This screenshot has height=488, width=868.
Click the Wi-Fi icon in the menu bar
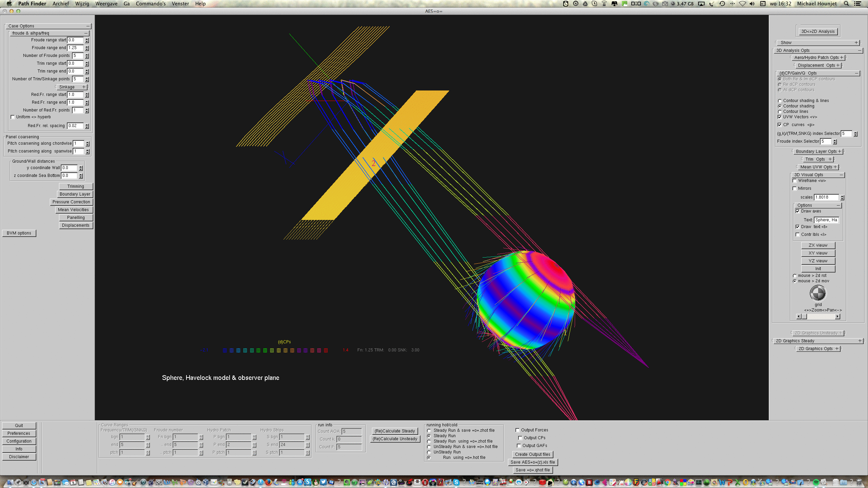pos(742,4)
